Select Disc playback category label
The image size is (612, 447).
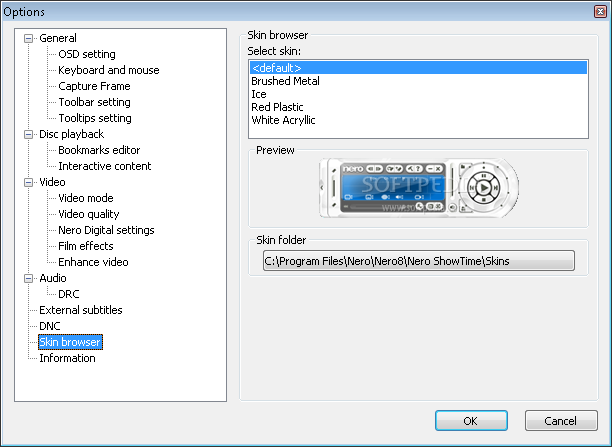click(71, 134)
